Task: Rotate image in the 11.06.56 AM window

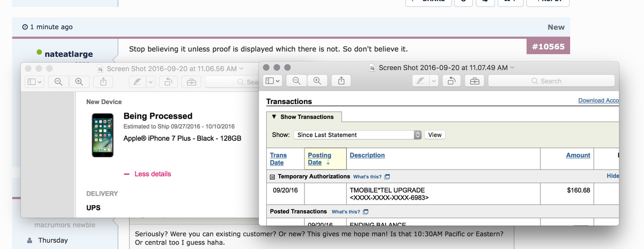Action: point(169,82)
